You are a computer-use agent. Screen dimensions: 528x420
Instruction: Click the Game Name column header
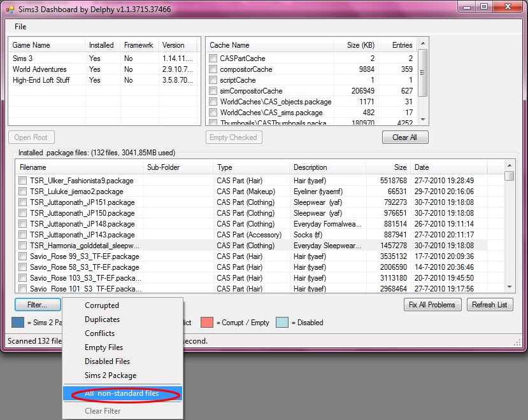click(46, 45)
